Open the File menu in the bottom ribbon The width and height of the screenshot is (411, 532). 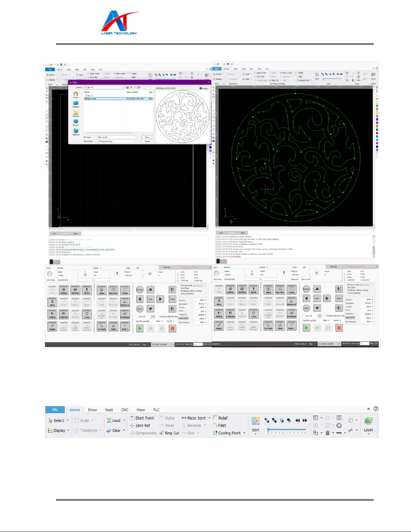click(x=55, y=409)
